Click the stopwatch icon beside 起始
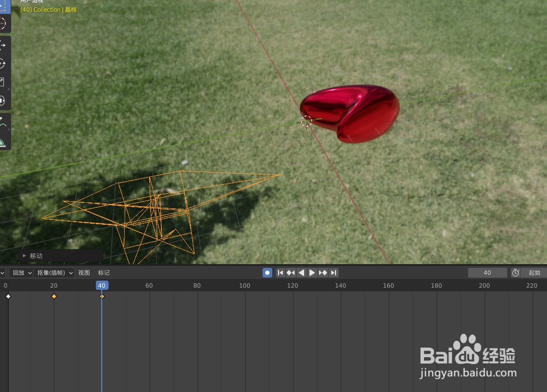The image size is (547, 392). click(x=516, y=272)
